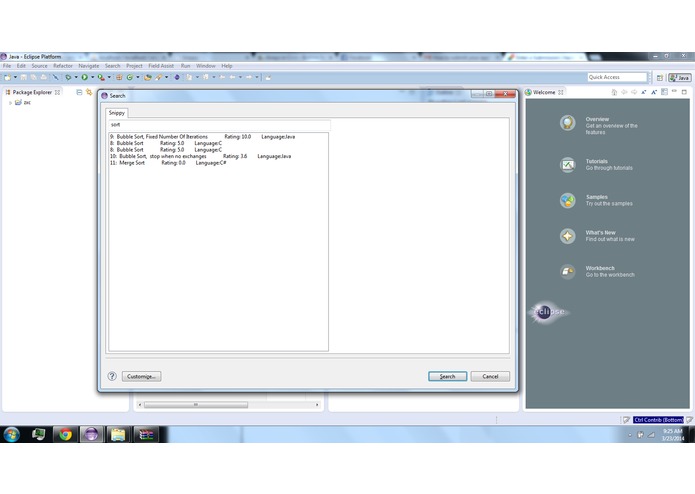Open the File menu
The image size is (695, 494).
point(7,66)
